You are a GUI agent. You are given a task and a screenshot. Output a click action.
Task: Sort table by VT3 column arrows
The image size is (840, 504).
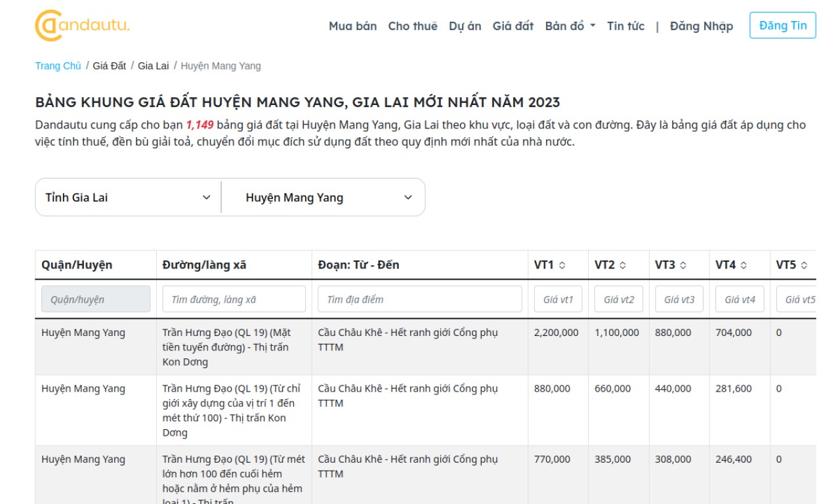(683, 265)
